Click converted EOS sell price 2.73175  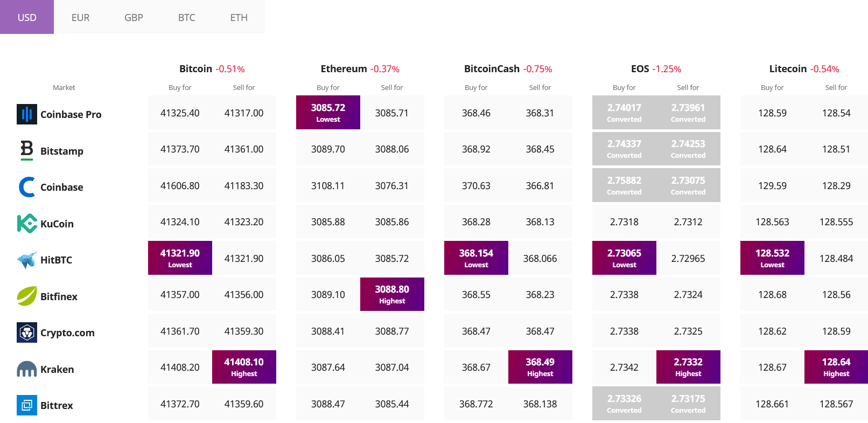pyautogui.click(x=688, y=403)
